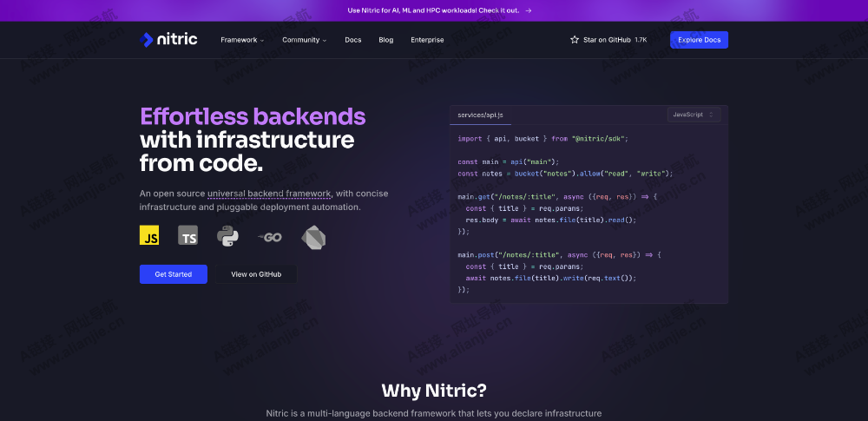This screenshot has width=868, height=421.
Task: Select the services/api.js tab
Action: click(x=481, y=115)
